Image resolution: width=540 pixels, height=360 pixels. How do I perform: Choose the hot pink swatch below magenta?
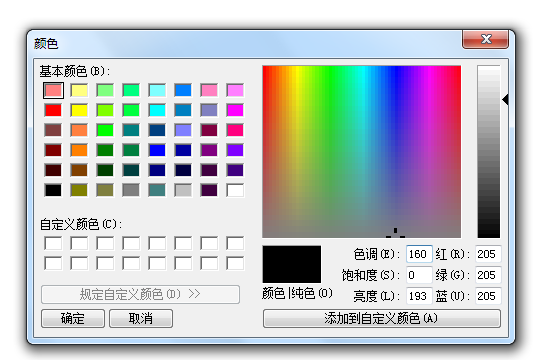[235, 130]
